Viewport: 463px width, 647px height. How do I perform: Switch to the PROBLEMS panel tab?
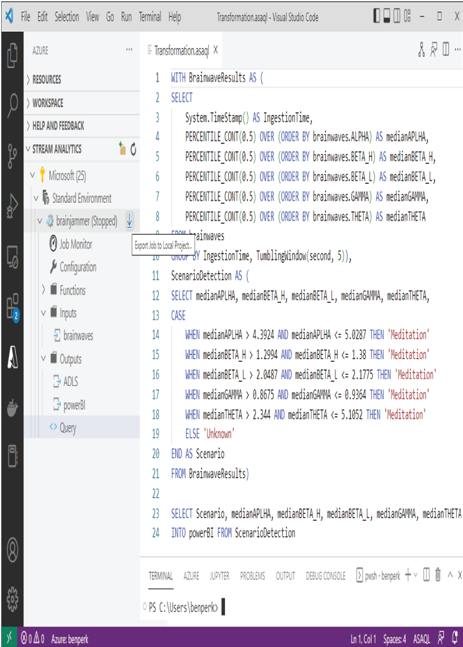tap(252, 576)
